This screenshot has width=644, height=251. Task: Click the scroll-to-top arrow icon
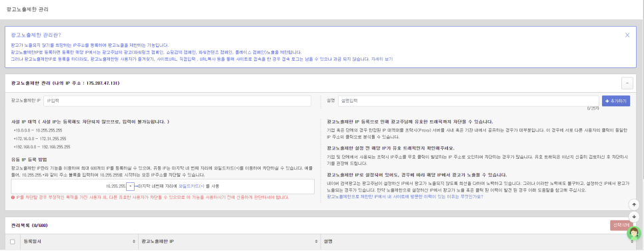634,204
